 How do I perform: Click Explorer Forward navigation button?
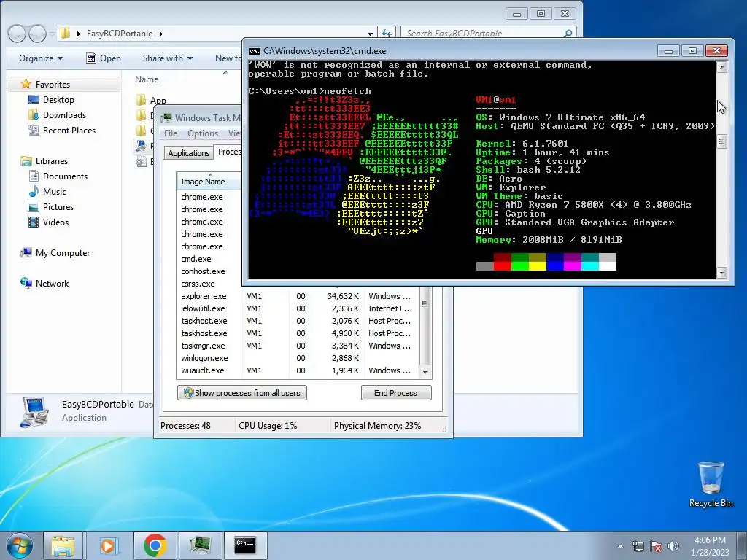tap(38, 34)
